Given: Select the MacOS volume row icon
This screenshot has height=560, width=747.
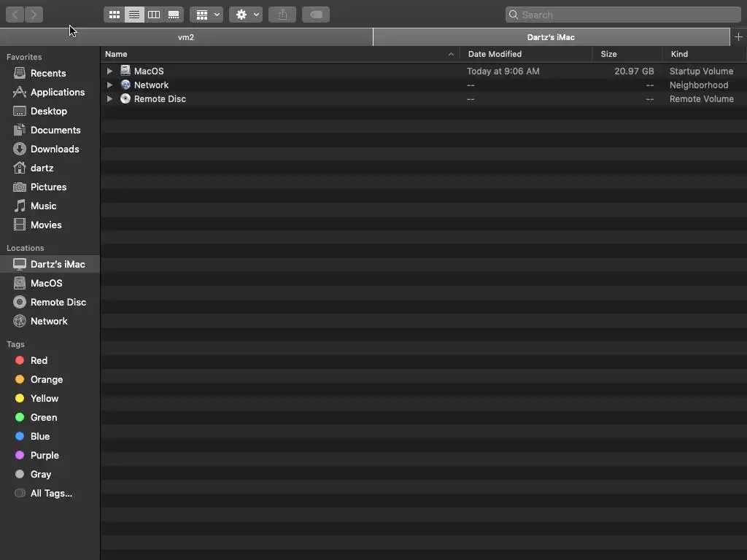Looking at the screenshot, I should click(x=125, y=71).
